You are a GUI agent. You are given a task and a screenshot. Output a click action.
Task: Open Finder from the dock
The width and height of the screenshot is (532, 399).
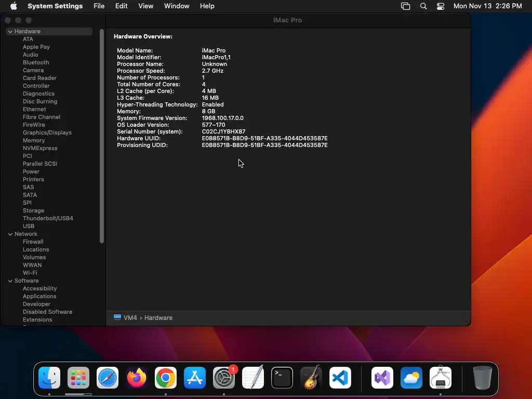[49, 378]
